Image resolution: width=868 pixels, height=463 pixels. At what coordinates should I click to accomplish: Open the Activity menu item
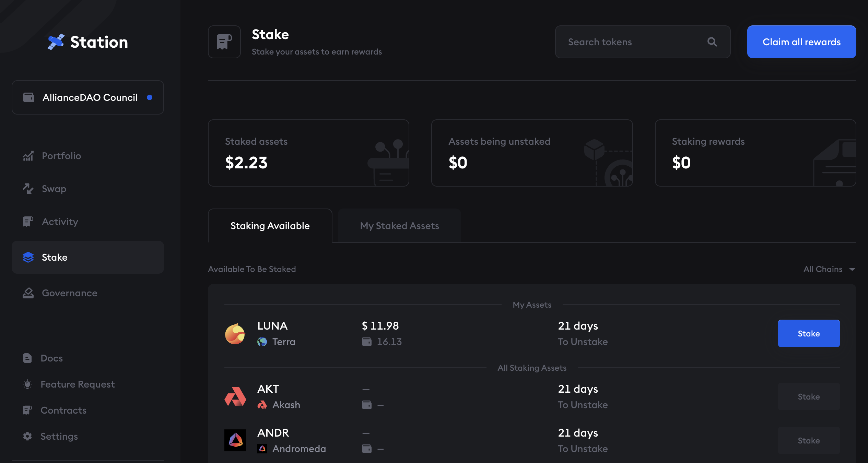pyautogui.click(x=60, y=222)
